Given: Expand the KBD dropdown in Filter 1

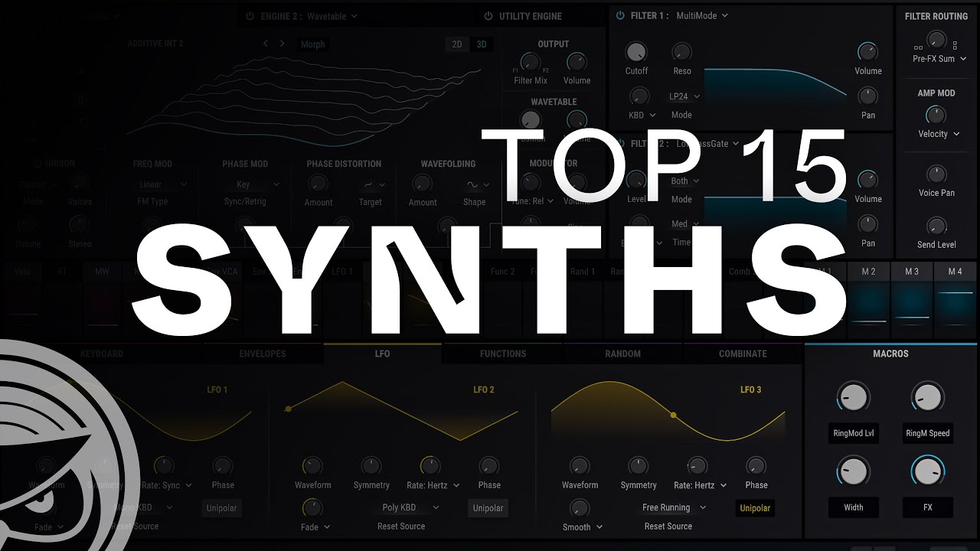Looking at the screenshot, I should [642, 115].
